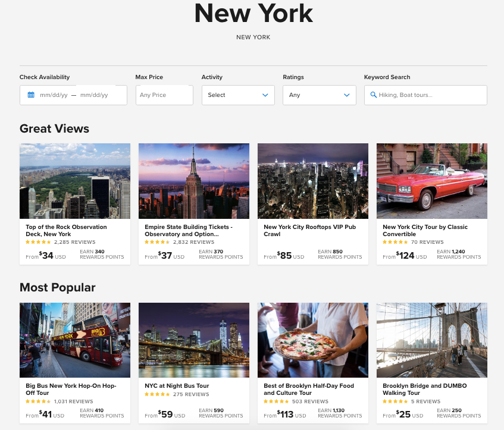Open the Rooftops VIP Pub Crawl photo
This screenshot has width=504, height=430.
pos(313,181)
